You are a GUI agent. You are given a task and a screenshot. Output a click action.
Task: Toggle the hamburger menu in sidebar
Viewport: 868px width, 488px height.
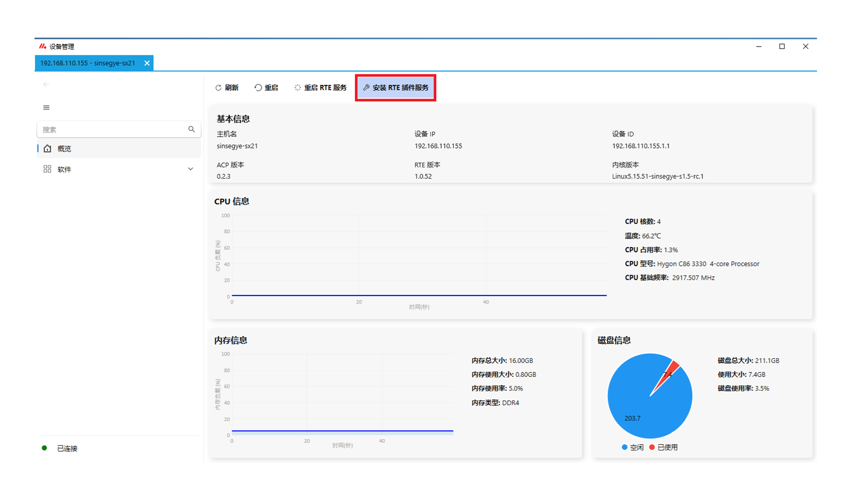[47, 108]
